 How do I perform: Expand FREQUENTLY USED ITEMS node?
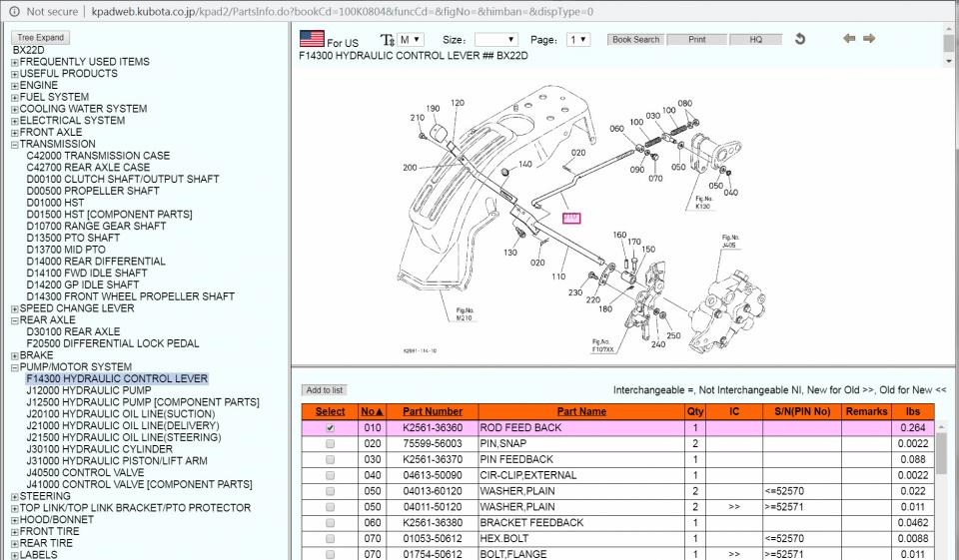tap(15, 62)
